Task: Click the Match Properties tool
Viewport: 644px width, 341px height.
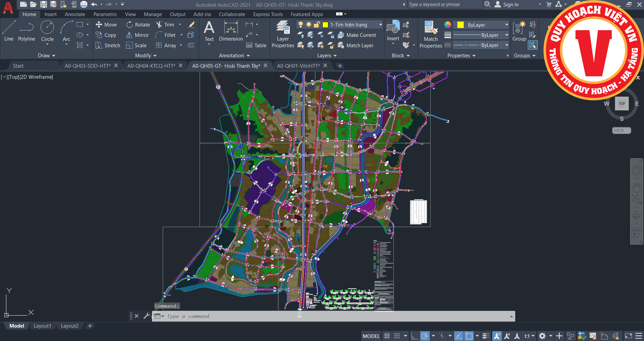Action: (x=431, y=34)
